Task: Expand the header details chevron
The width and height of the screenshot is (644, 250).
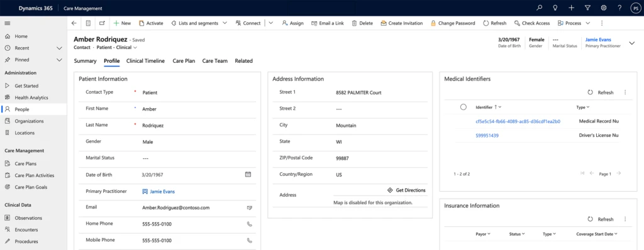Action: 631,43
